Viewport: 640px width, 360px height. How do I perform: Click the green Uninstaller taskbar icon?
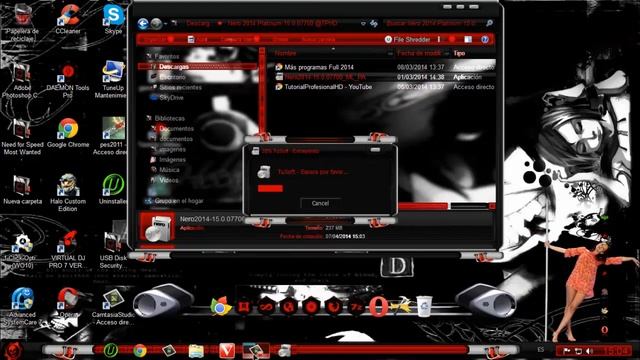point(110,350)
